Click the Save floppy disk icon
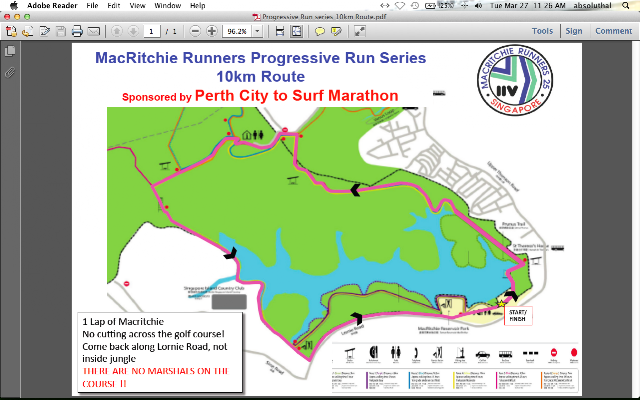Viewport: 640px width, 400px height. pyautogui.click(x=61, y=31)
